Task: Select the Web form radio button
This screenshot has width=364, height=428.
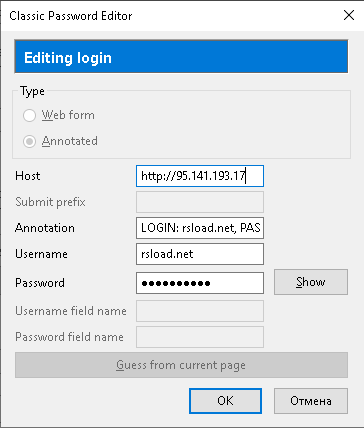Action: [x=29, y=115]
